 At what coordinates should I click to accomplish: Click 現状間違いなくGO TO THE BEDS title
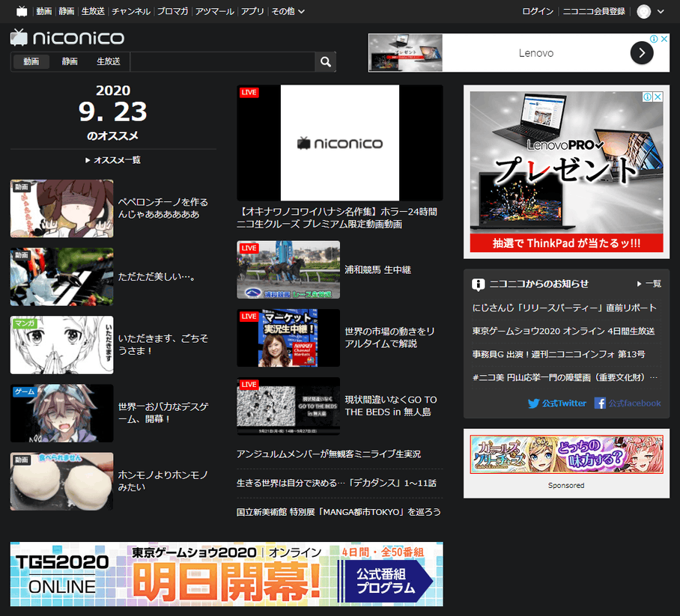[391, 406]
